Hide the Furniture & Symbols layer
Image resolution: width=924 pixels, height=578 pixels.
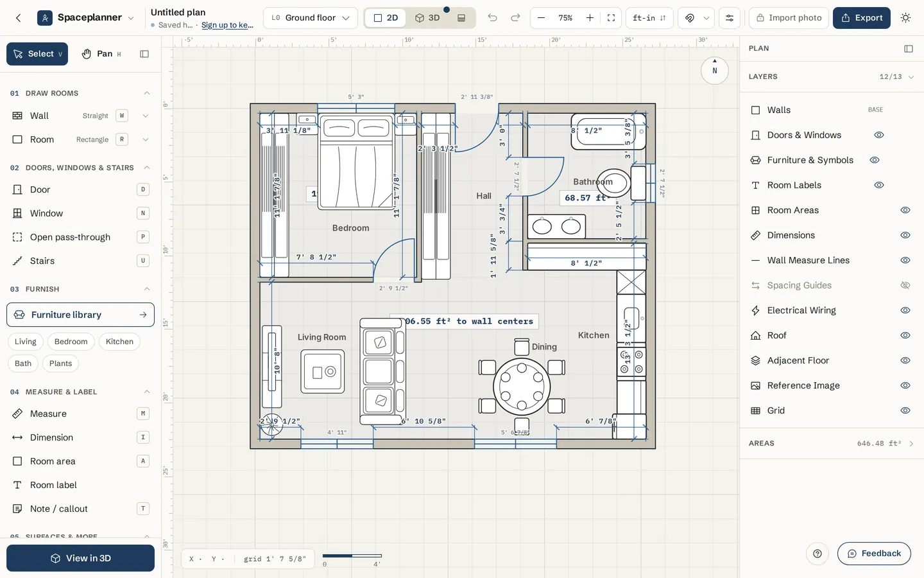(875, 160)
